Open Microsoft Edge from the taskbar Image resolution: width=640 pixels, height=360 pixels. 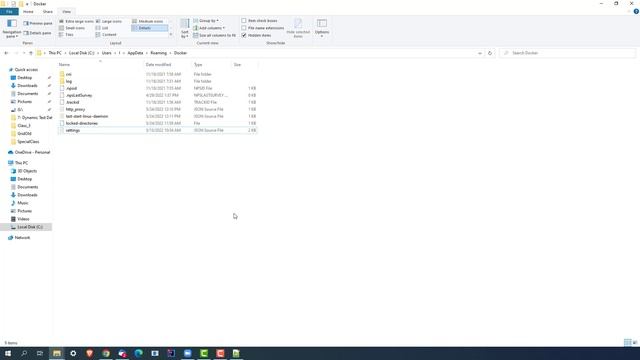pyautogui.click(x=138, y=353)
